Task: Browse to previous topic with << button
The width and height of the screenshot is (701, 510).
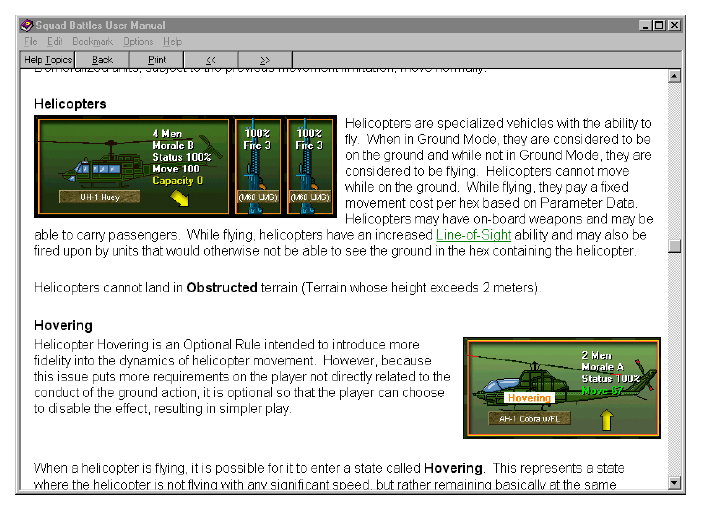Action: tap(211, 60)
